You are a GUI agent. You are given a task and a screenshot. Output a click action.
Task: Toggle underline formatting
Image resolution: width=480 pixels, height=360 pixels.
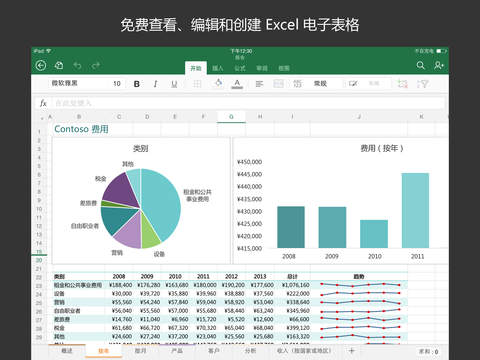(174, 84)
